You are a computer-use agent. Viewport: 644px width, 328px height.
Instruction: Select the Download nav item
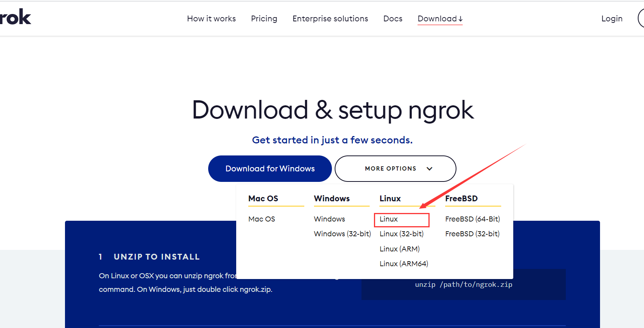click(x=440, y=19)
